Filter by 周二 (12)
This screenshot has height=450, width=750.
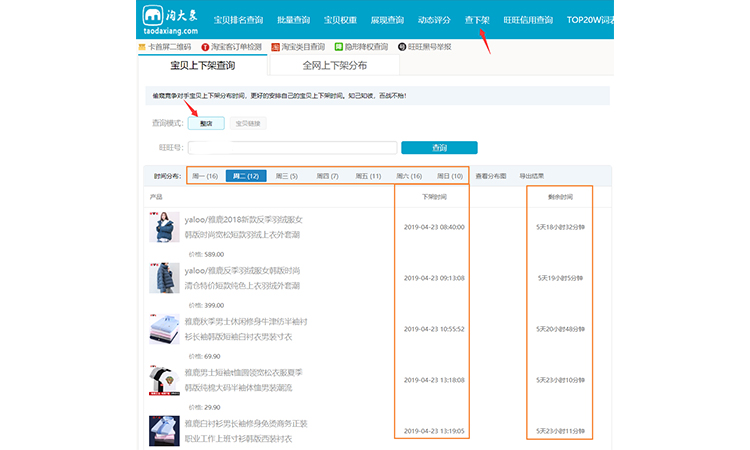tap(246, 176)
